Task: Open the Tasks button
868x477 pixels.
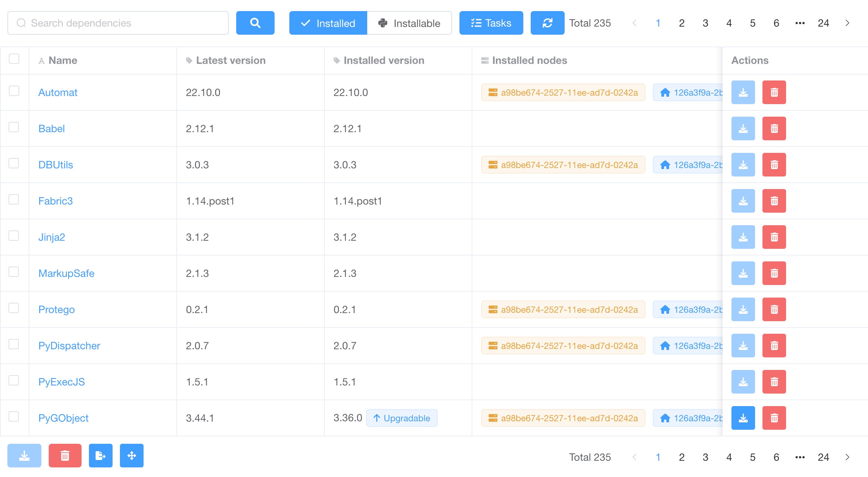Action: (491, 23)
